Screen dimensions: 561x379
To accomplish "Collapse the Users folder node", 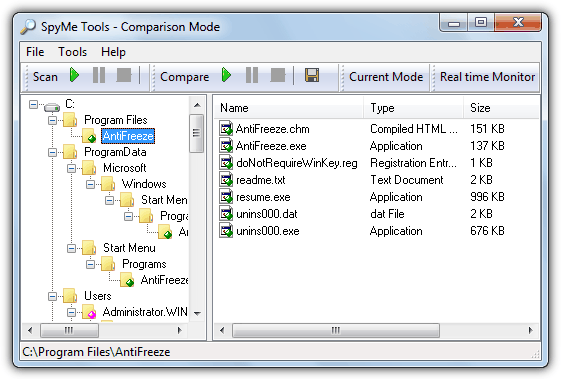I will (x=53, y=296).
